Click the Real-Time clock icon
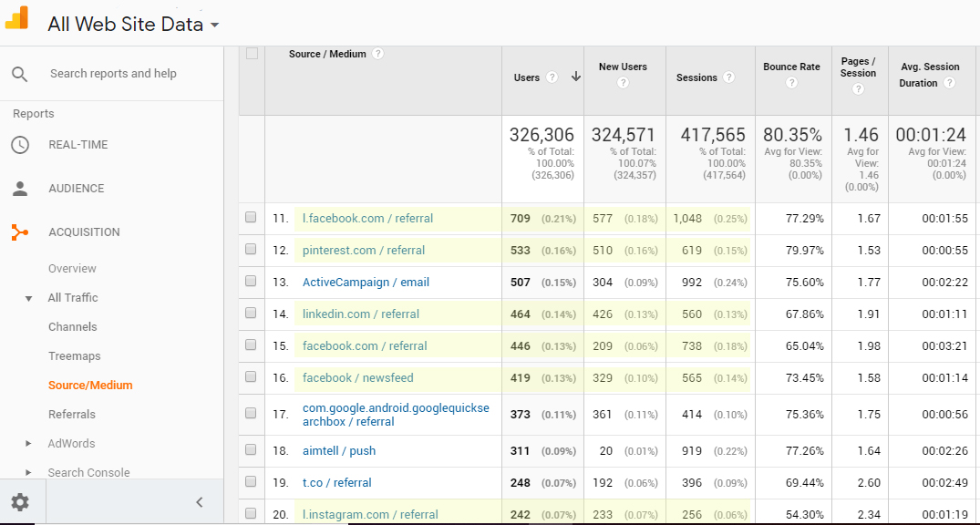 coord(20,145)
